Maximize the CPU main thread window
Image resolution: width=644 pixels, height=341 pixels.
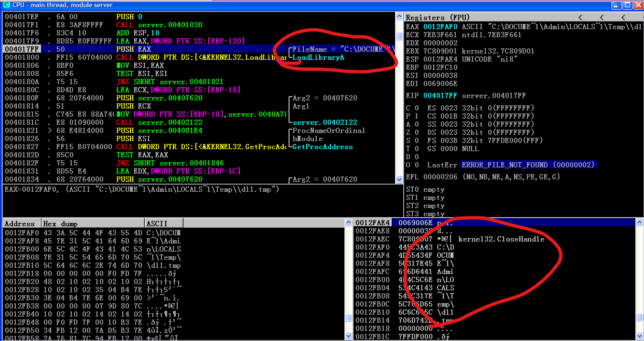point(627,5)
